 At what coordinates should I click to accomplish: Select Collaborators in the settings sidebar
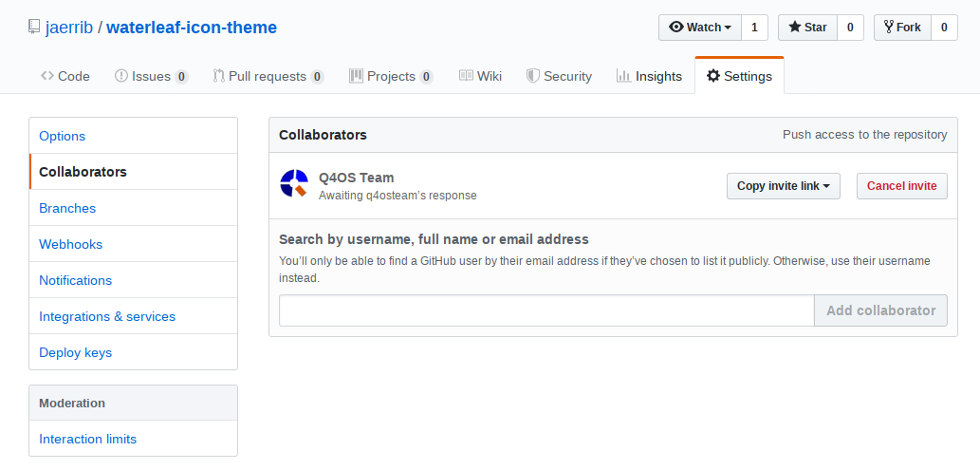133,172
